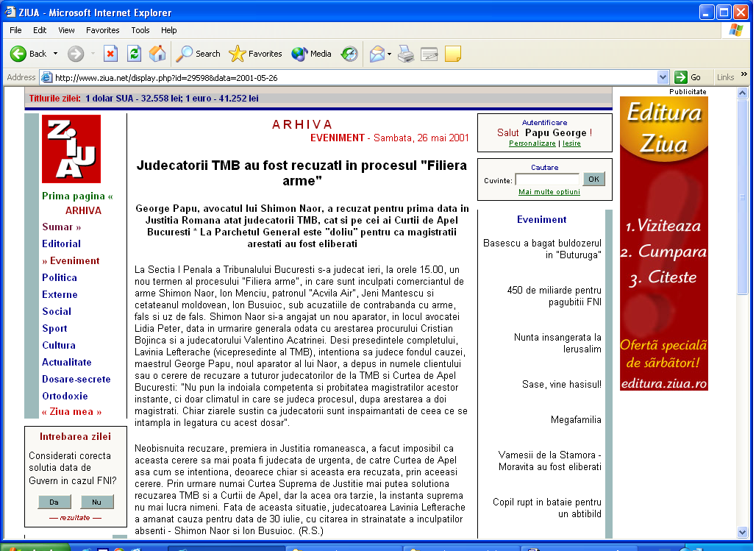756x551 pixels.
Task: Click the Cuvinte search input field
Action: pos(547,179)
